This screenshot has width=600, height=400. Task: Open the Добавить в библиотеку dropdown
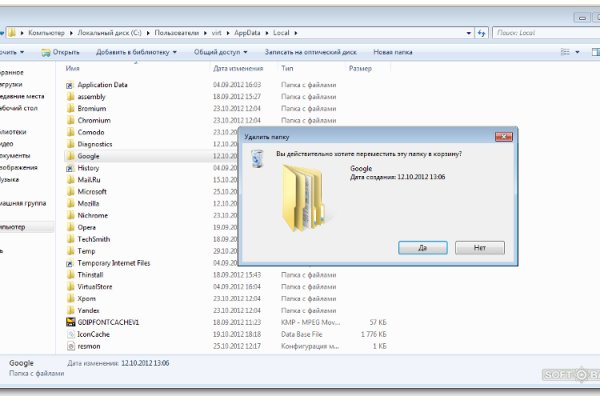pos(136,51)
